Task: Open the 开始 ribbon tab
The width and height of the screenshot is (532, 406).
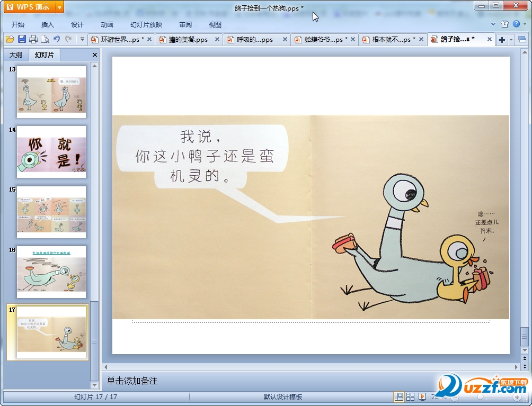Action: (x=17, y=25)
